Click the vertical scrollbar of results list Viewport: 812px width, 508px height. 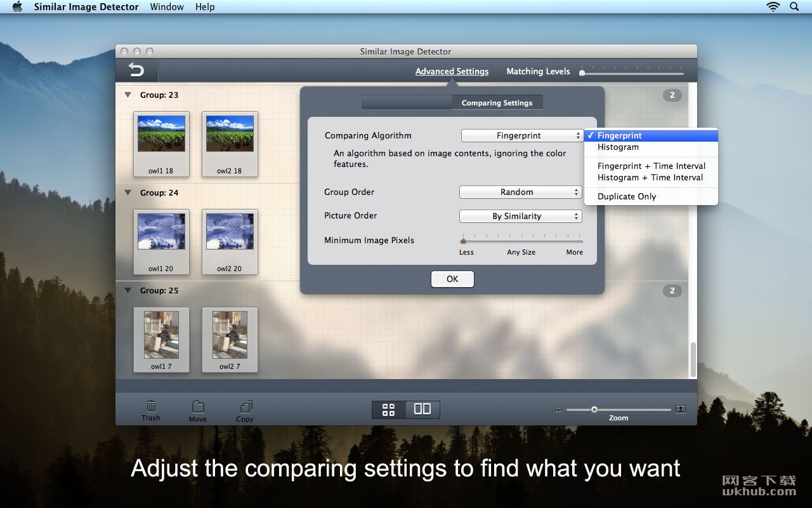(x=693, y=359)
